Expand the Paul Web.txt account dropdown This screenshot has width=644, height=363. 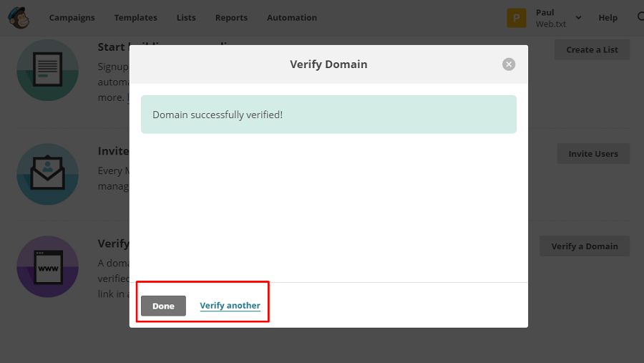coord(578,18)
